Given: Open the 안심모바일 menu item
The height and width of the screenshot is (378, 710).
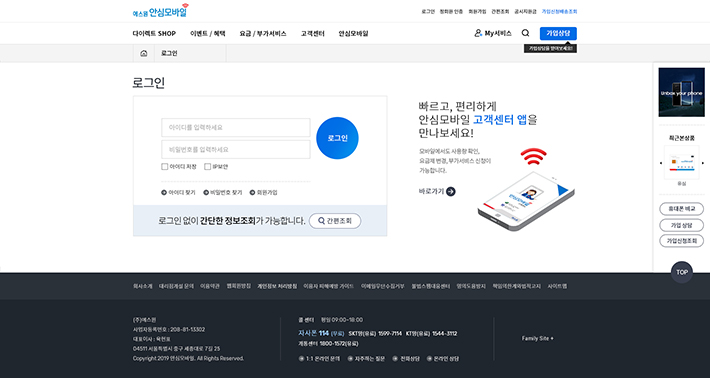Looking at the screenshot, I should (354, 33).
